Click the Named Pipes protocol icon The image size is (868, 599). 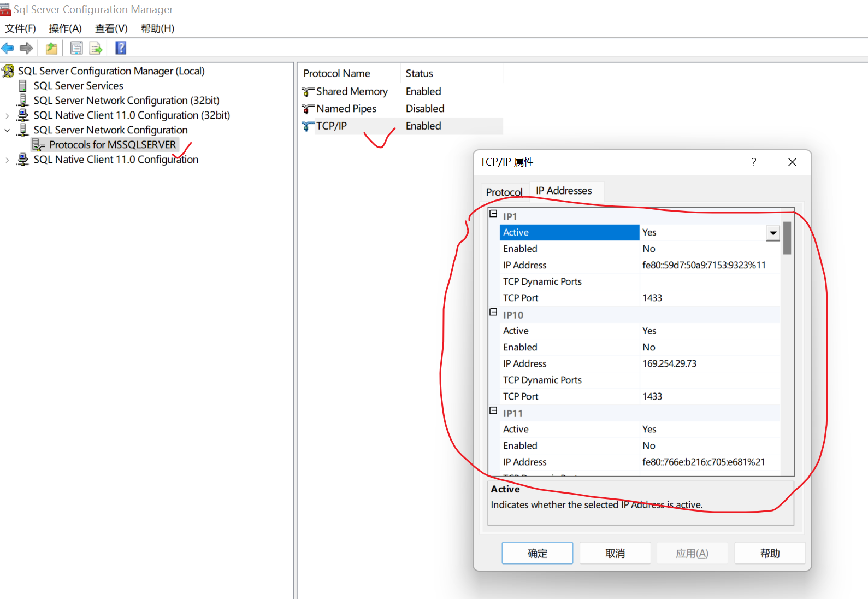tap(308, 109)
